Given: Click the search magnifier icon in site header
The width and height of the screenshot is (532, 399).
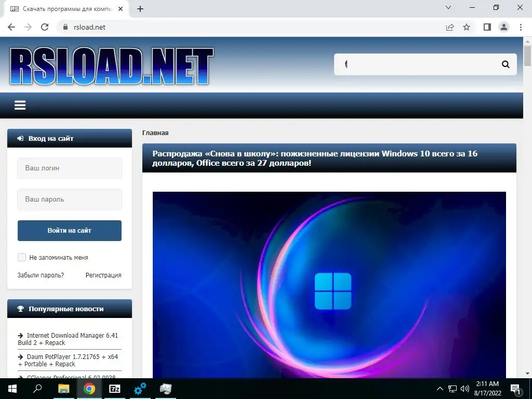Looking at the screenshot, I should (x=506, y=64).
